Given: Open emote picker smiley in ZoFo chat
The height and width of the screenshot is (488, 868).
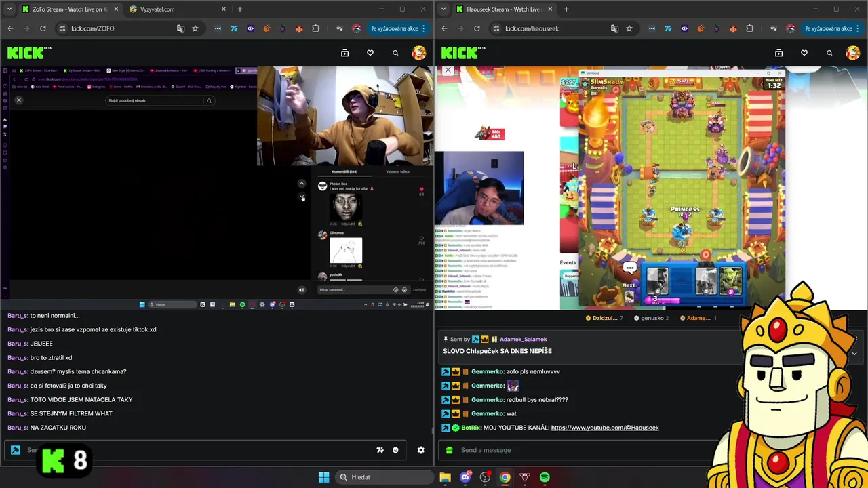Looking at the screenshot, I should 395,450.
